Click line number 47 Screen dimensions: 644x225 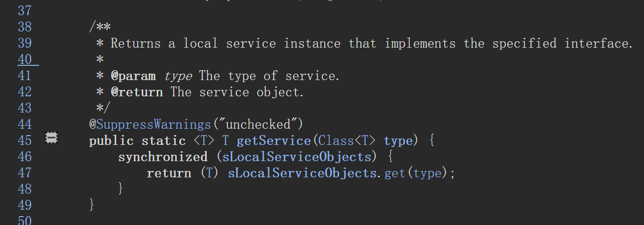25,173
